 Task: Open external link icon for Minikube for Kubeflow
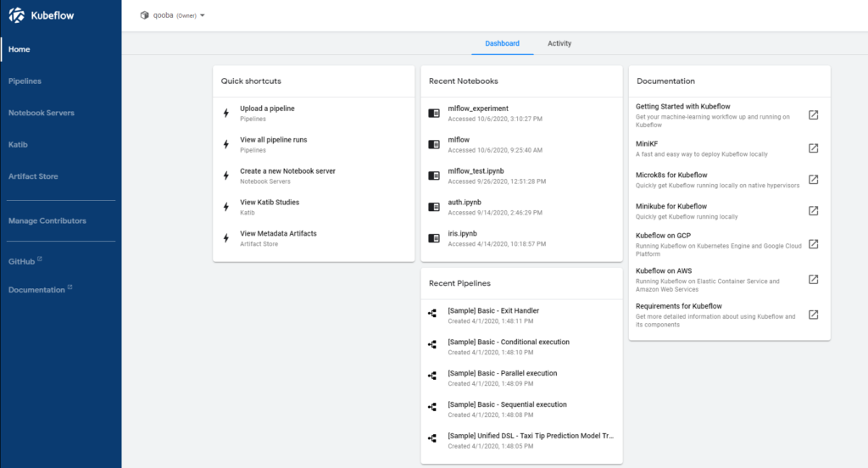click(813, 210)
